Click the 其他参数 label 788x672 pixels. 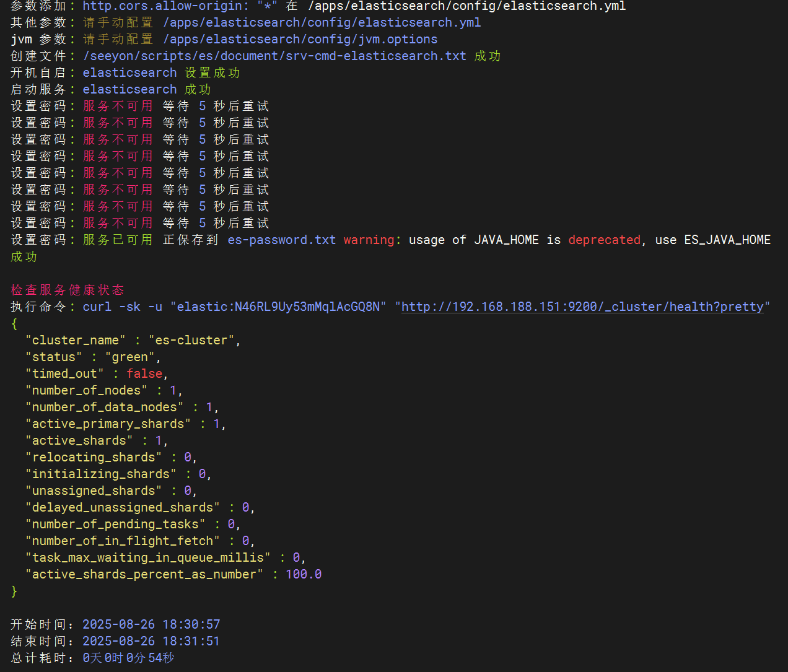pyautogui.click(x=38, y=22)
